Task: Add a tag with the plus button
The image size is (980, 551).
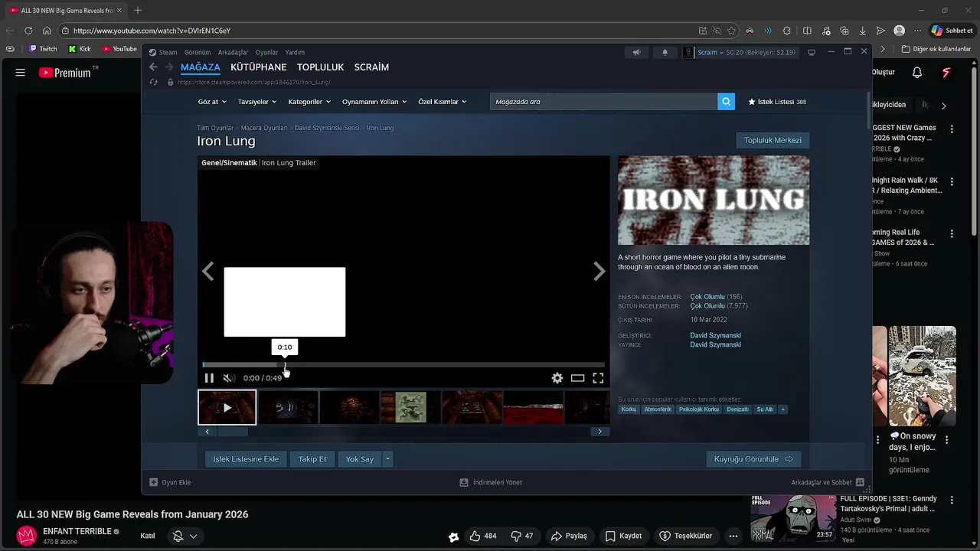Action: 782,409
